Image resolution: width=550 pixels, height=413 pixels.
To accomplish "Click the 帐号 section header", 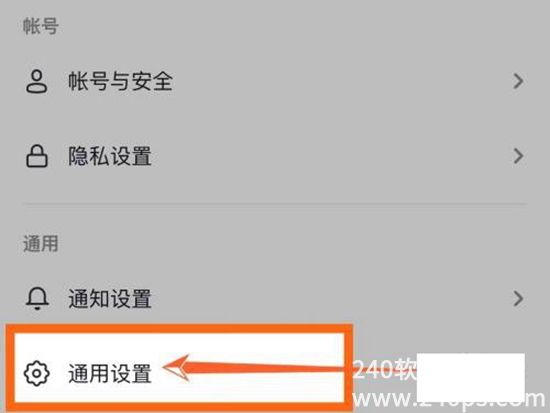I will pyautogui.click(x=41, y=26).
